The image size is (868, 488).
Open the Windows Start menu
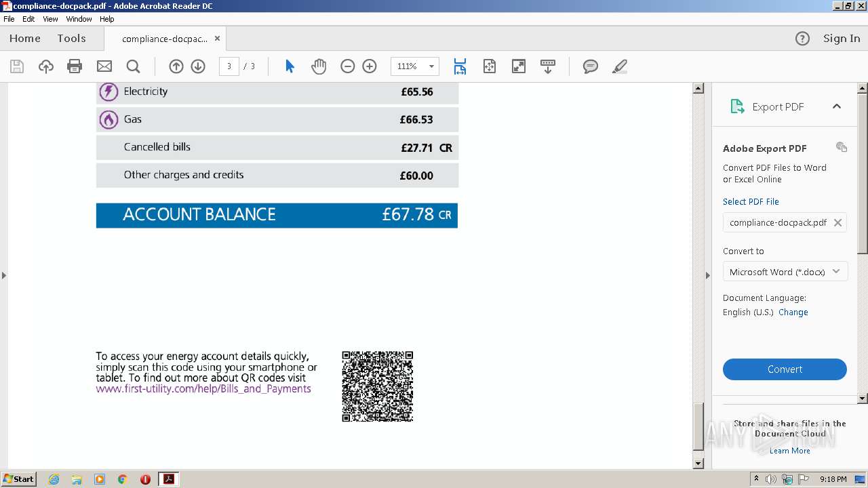click(18, 479)
